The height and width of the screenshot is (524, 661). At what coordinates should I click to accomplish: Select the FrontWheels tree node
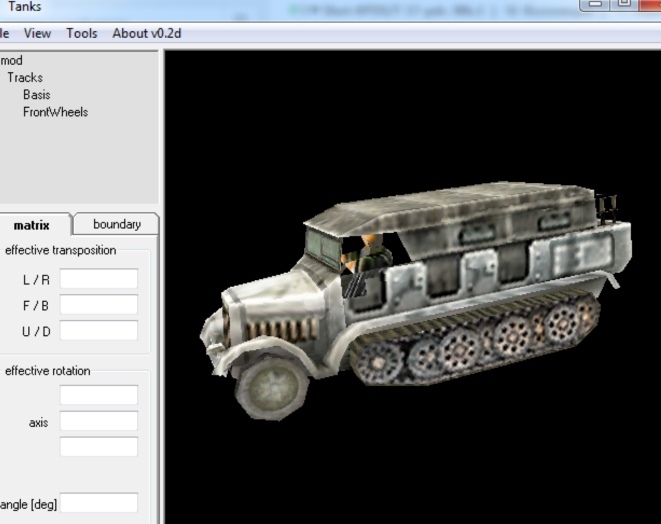tap(55, 112)
